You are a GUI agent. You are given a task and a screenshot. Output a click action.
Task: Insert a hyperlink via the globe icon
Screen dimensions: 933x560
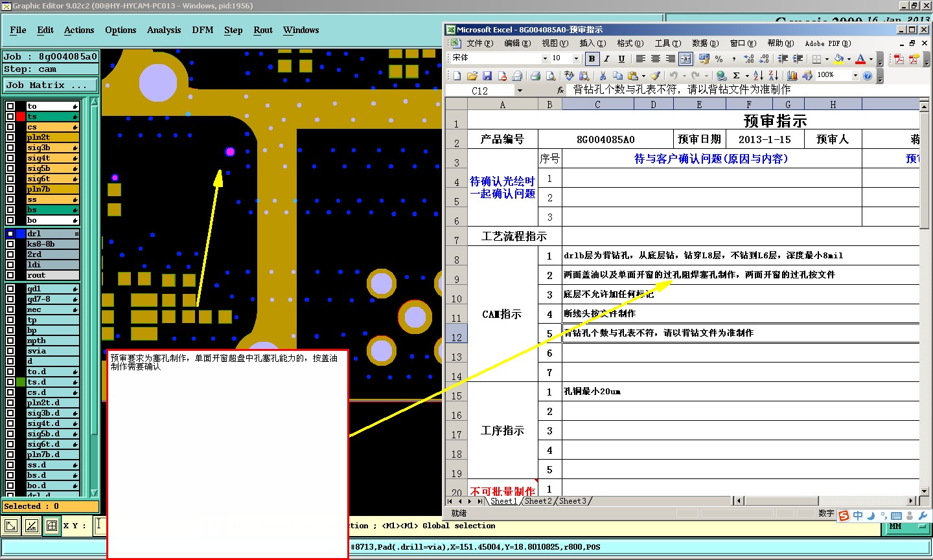click(721, 76)
